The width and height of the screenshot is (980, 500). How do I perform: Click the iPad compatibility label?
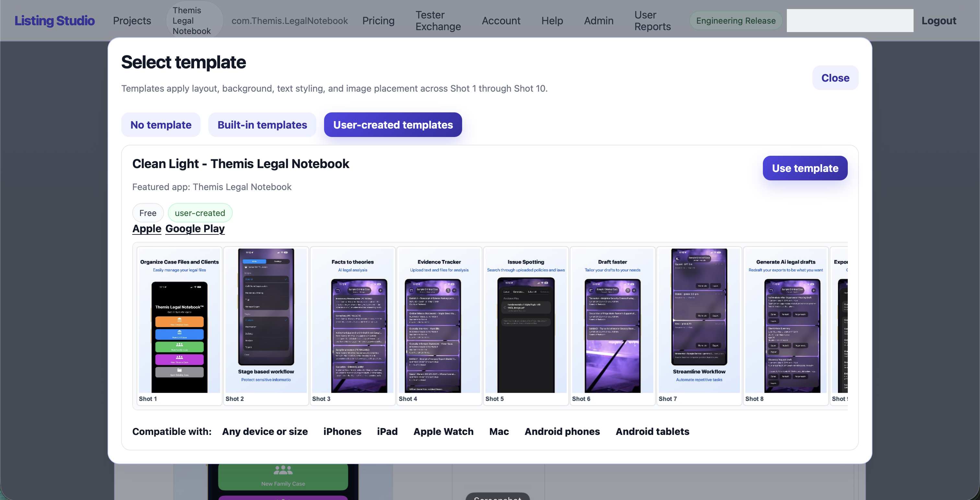[x=387, y=432]
